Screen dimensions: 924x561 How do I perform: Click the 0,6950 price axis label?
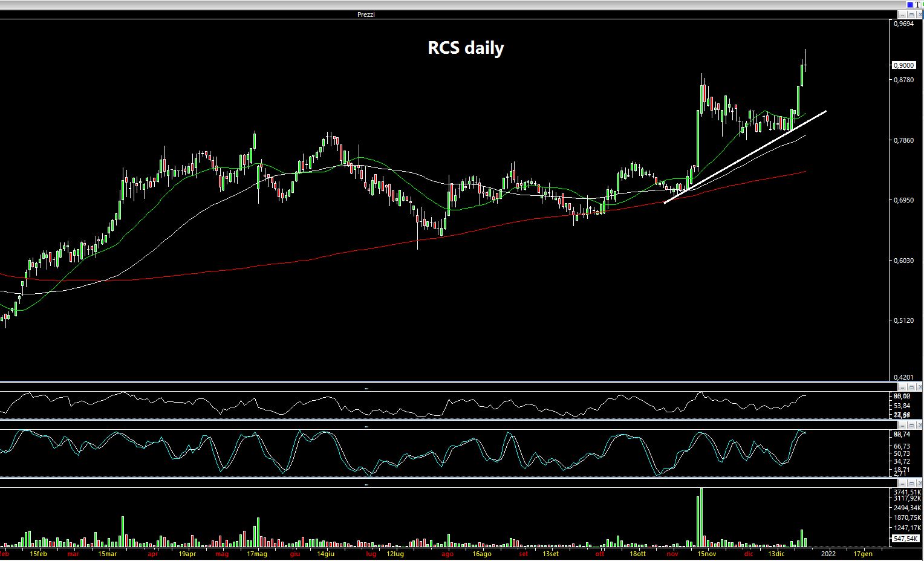[903, 200]
